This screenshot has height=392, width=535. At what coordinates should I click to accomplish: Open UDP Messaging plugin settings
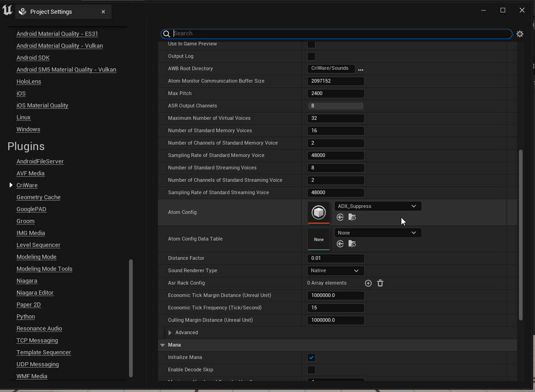[38, 364]
